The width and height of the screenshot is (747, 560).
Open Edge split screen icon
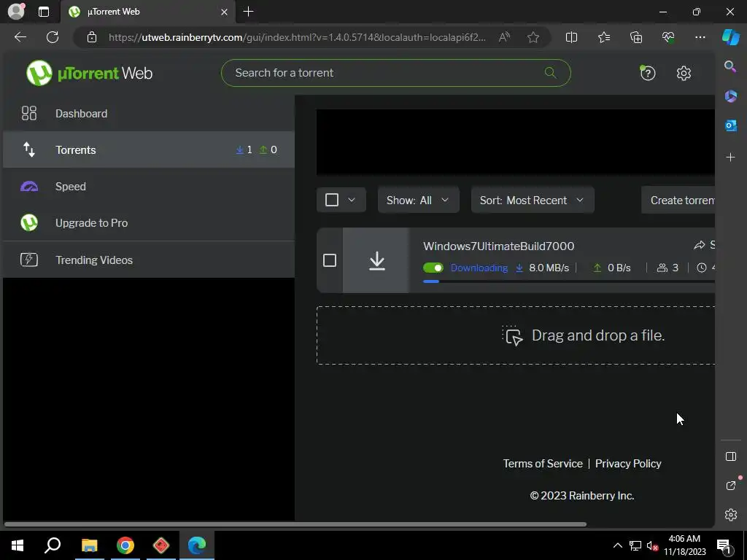tap(571, 37)
